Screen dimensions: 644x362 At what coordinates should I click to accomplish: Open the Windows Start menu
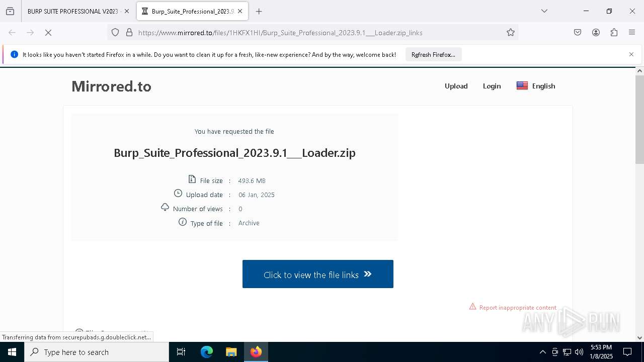[12, 352]
